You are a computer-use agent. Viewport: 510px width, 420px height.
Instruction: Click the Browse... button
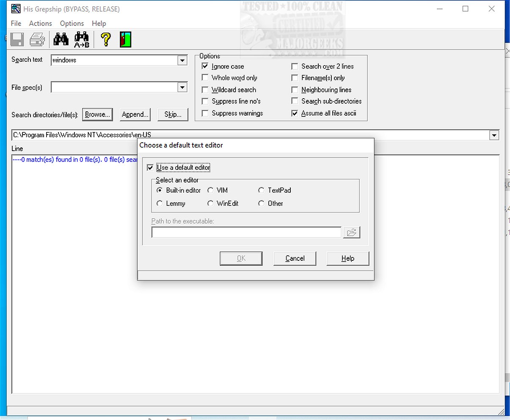click(97, 114)
